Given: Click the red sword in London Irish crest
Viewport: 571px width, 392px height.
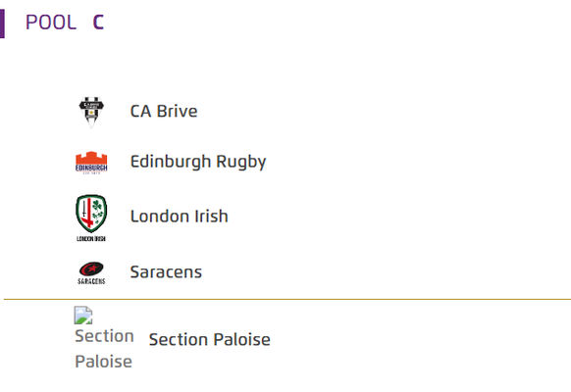Looking at the screenshot, I should tap(87, 213).
